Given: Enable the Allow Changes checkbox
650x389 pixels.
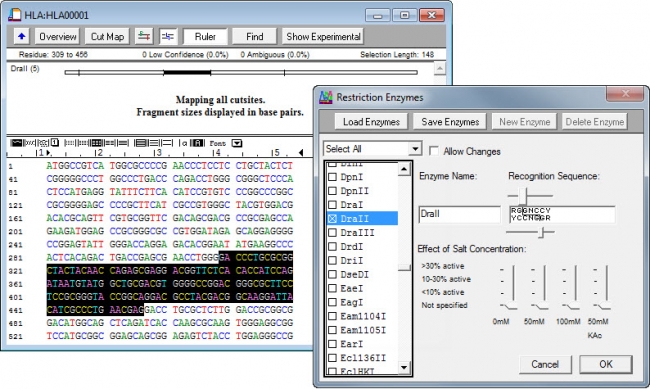Looking at the screenshot, I should click(x=434, y=151).
